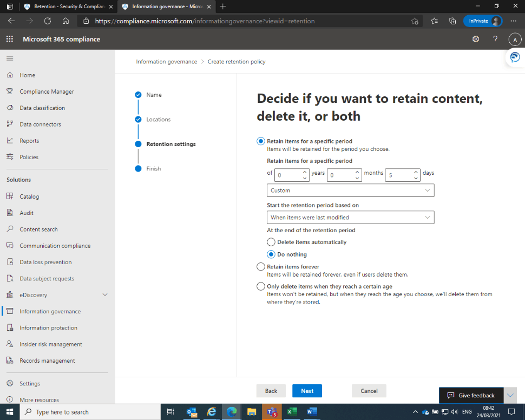Increase the months value with the up arrow
Image resolution: width=525 pixels, height=420 pixels.
tap(357, 172)
